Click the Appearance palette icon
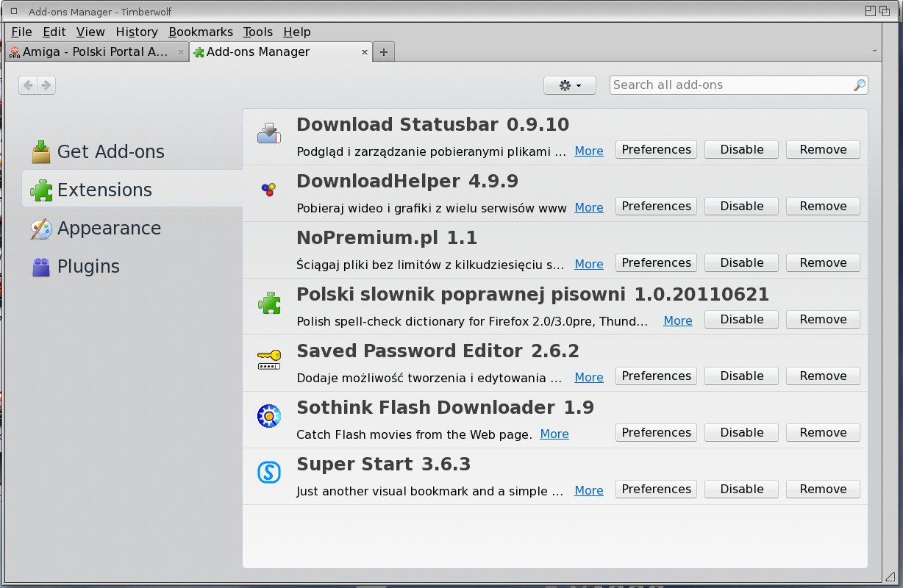 (41, 228)
